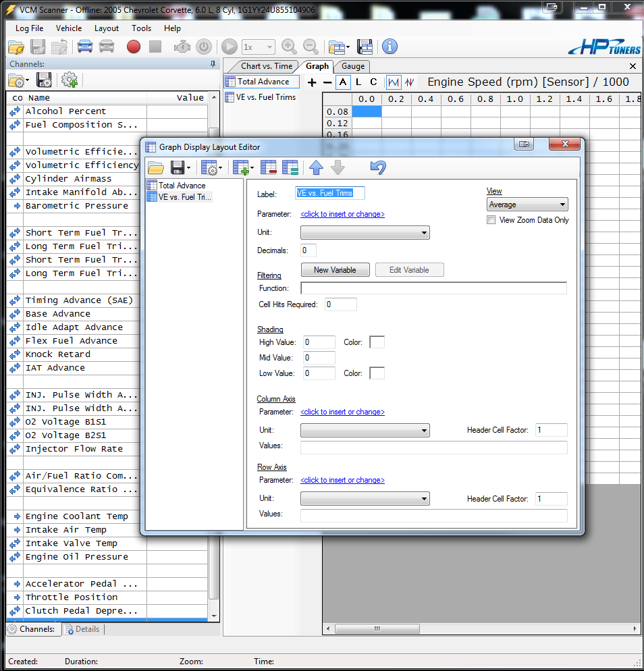Click New Variable under Filtering
644x671 pixels.
335,269
